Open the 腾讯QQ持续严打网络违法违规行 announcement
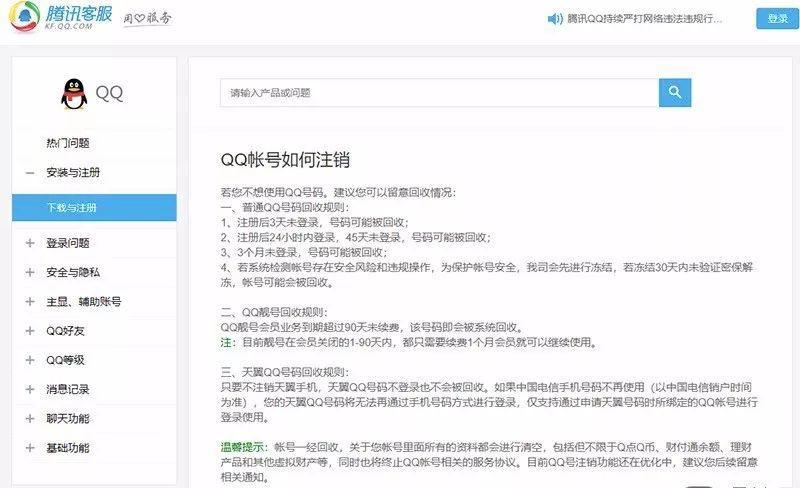 (644, 19)
